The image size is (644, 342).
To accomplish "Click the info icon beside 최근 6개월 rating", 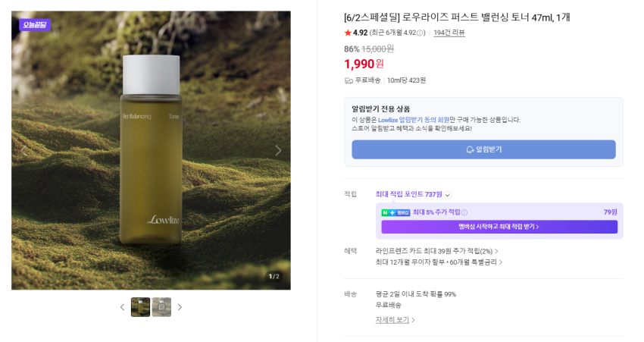I will pos(420,33).
